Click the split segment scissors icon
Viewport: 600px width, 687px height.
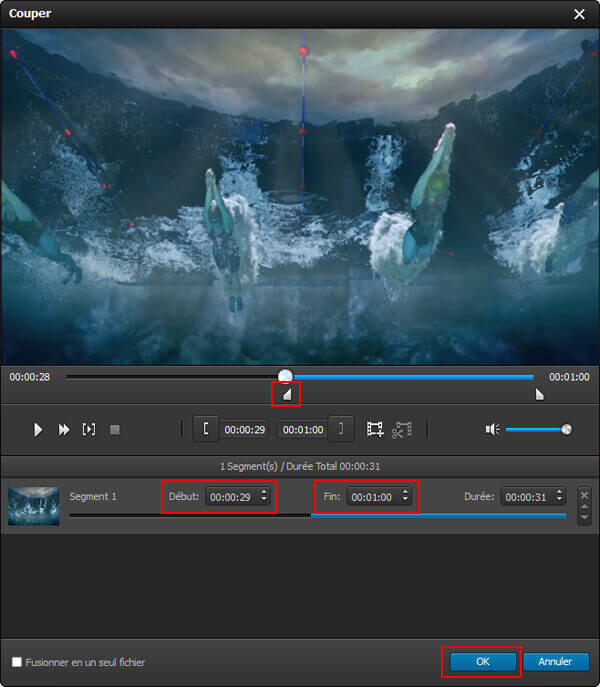(x=401, y=430)
